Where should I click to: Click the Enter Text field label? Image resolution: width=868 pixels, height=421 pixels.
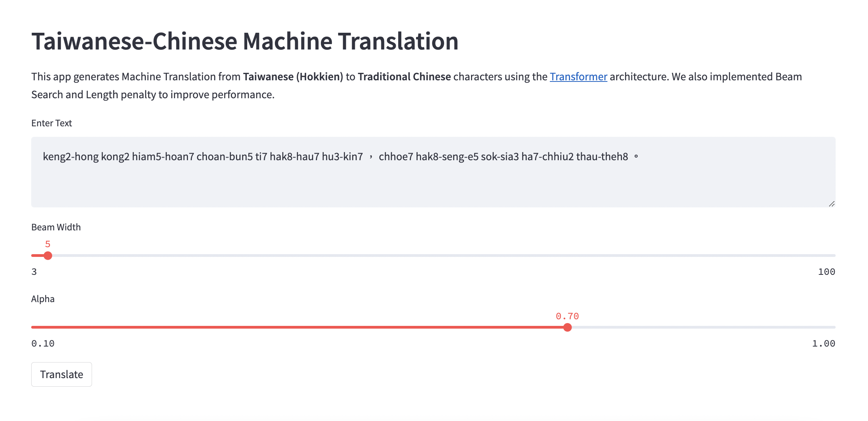pyautogui.click(x=51, y=123)
